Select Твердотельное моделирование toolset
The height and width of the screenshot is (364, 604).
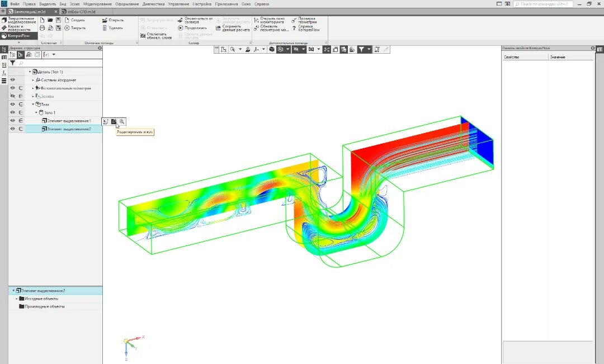tap(19, 20)
